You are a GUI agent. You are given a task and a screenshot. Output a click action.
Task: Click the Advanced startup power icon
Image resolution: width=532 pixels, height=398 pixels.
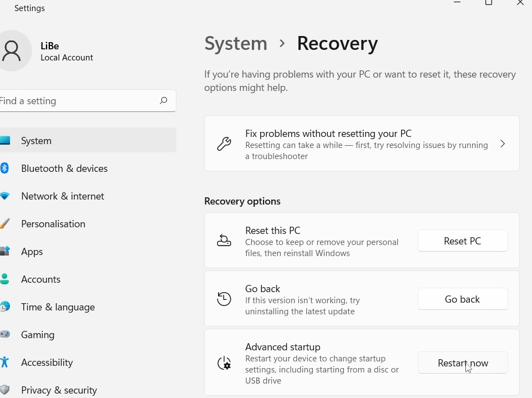point(224,363)
